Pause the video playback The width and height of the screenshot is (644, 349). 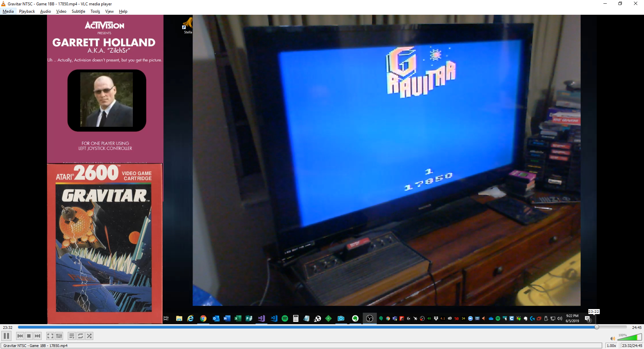[x=6, y=336]
